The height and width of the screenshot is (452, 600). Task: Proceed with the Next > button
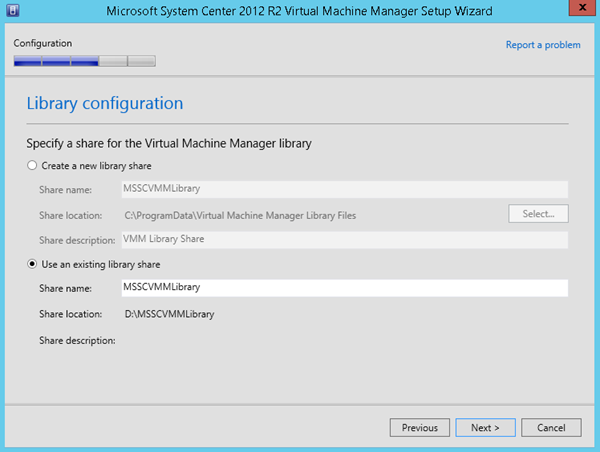coord(485,428)
